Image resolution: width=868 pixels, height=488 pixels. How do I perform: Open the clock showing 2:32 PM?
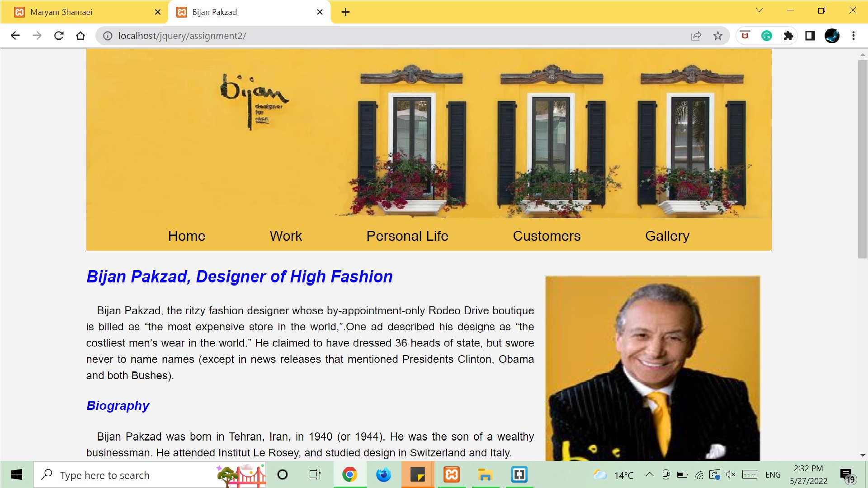click(x=808, y=475)
